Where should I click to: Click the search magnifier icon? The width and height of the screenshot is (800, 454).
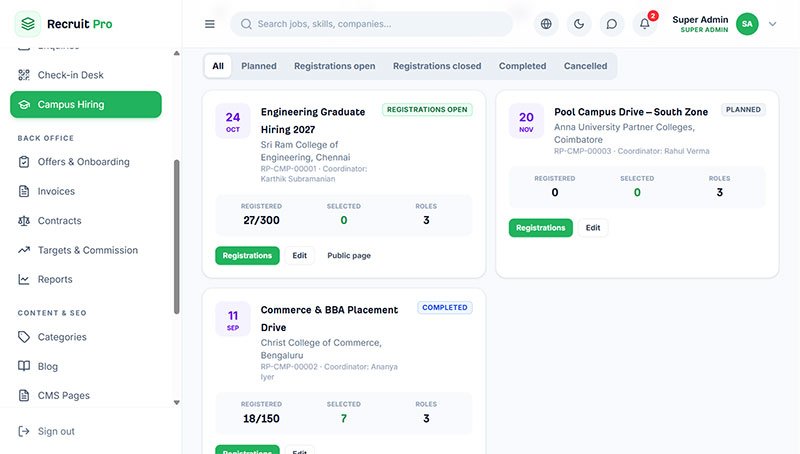click(x=246, y=24)
